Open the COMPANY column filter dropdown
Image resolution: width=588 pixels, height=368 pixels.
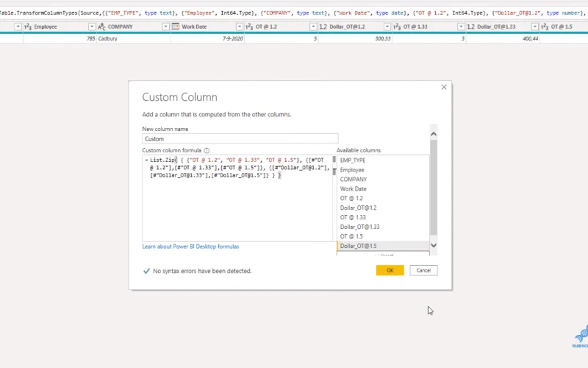click(165, 26)
